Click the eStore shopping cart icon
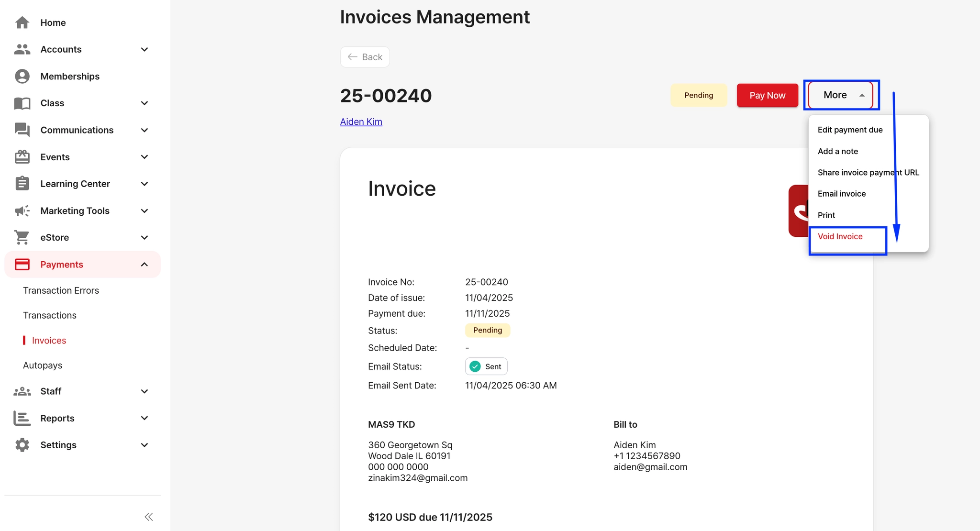Image resolution: width=980 pixels, height=531 pixels. click(x=22, y=238)
